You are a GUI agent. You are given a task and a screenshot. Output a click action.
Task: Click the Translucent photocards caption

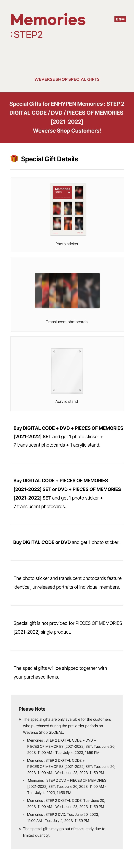(x=67, y=322)
